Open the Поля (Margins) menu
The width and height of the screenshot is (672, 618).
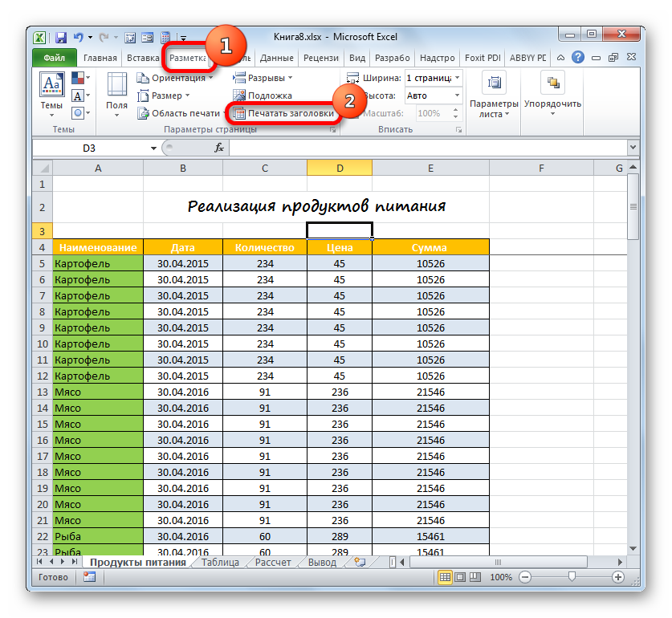point(116,95)
